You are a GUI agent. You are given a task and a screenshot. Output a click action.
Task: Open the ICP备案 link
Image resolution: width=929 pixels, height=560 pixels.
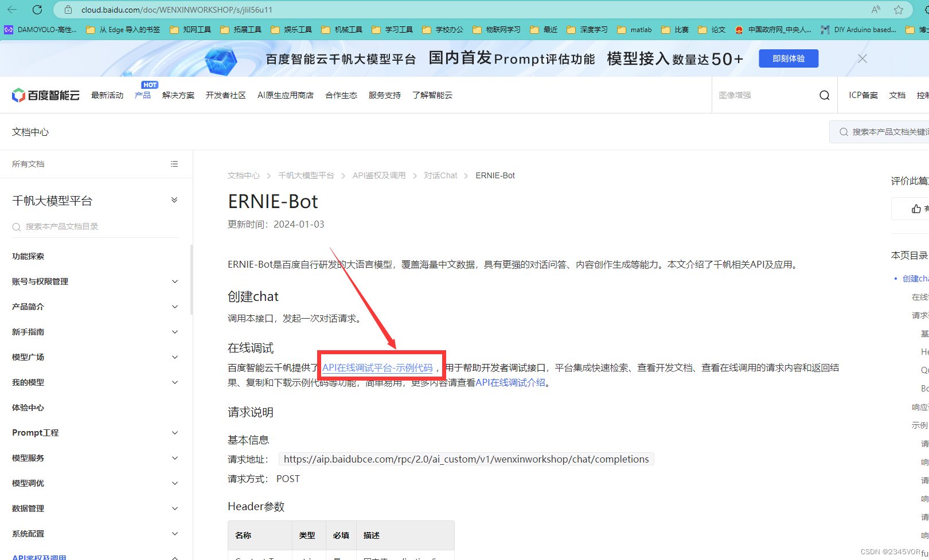click(x=864, y=95)
